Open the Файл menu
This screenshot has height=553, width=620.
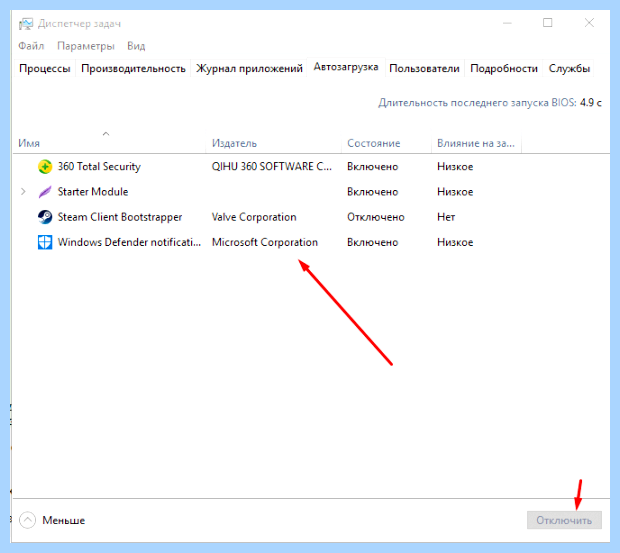31,46
